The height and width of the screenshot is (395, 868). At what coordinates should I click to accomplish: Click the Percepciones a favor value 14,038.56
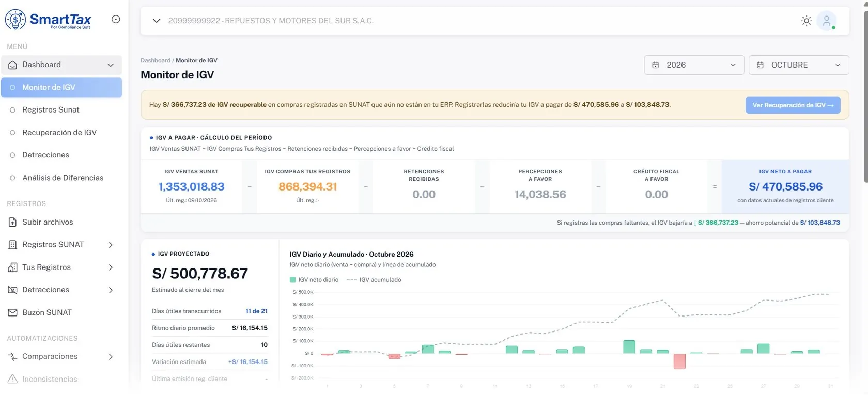(x=540, y=195)
